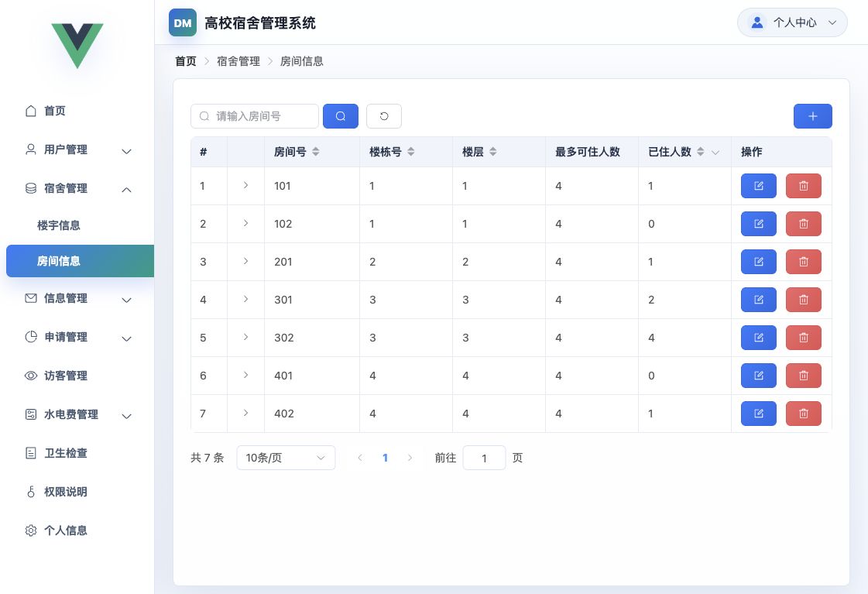Reset search with the refresh icon
Screen dimensions: 868x594
(x=383, y=116)
